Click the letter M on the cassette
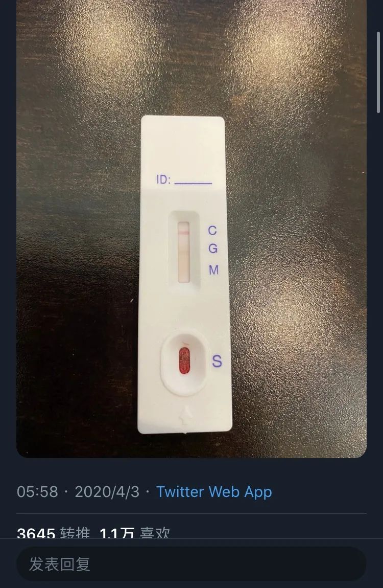 213,269
